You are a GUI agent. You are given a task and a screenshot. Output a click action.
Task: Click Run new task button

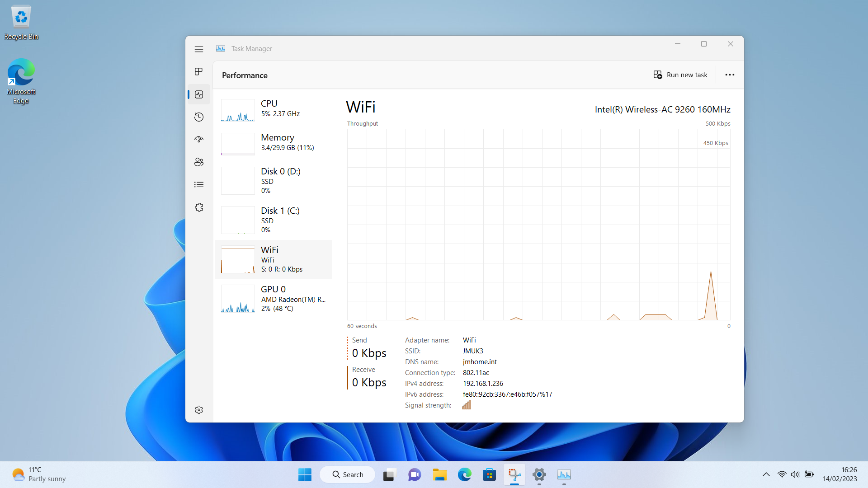pos(680,75)
